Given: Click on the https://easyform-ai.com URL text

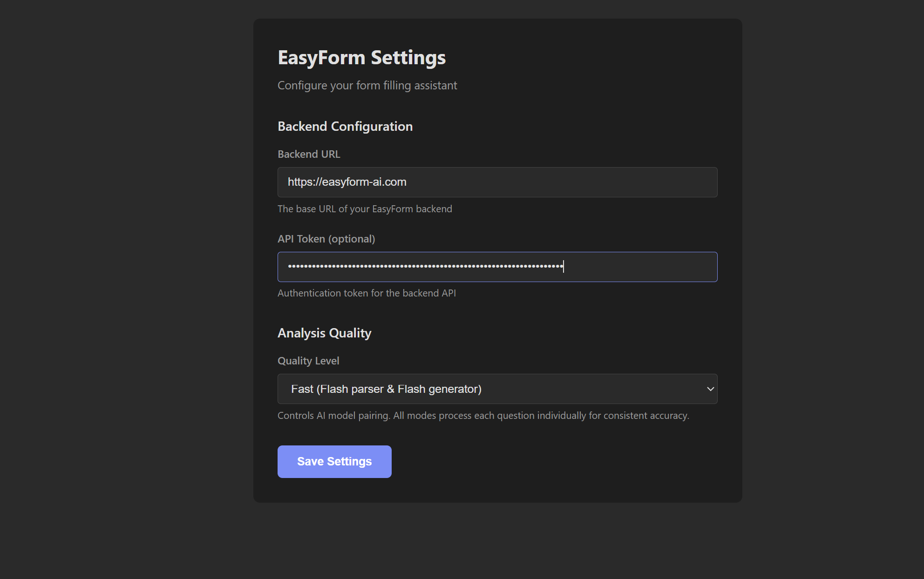Looking at the screenshot, I should click(347, 182).
